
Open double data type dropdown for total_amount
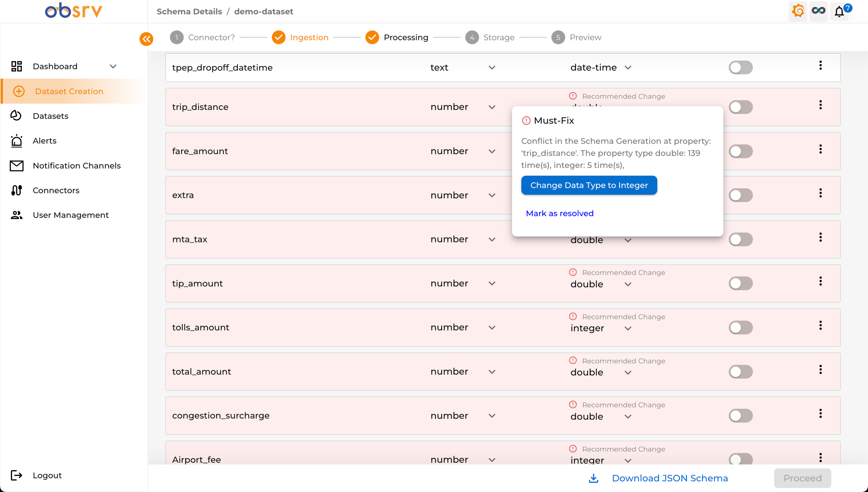click(x=601, y=372)
